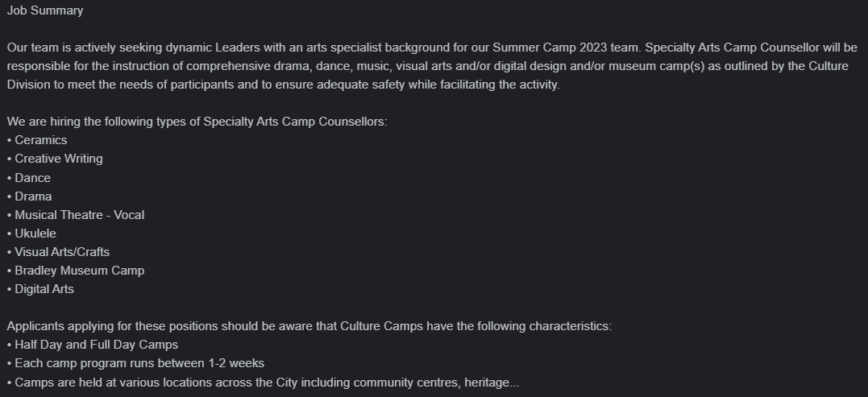The height and width of the screenshot is (397, 868).
Task: Click Visual Arts/Crafts in the list
Action: (x=58, y=251)
